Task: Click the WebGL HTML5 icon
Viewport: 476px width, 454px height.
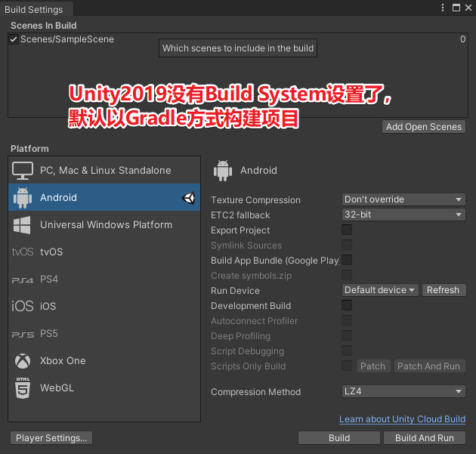Action: (23, 388)
